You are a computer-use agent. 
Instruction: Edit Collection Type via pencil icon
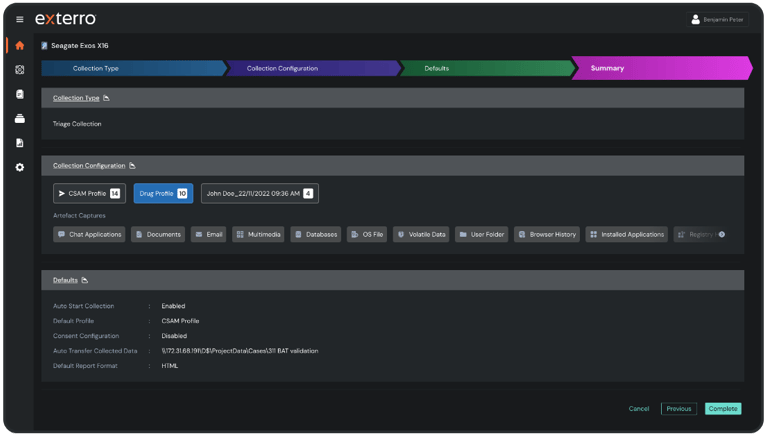pos(106,98)
